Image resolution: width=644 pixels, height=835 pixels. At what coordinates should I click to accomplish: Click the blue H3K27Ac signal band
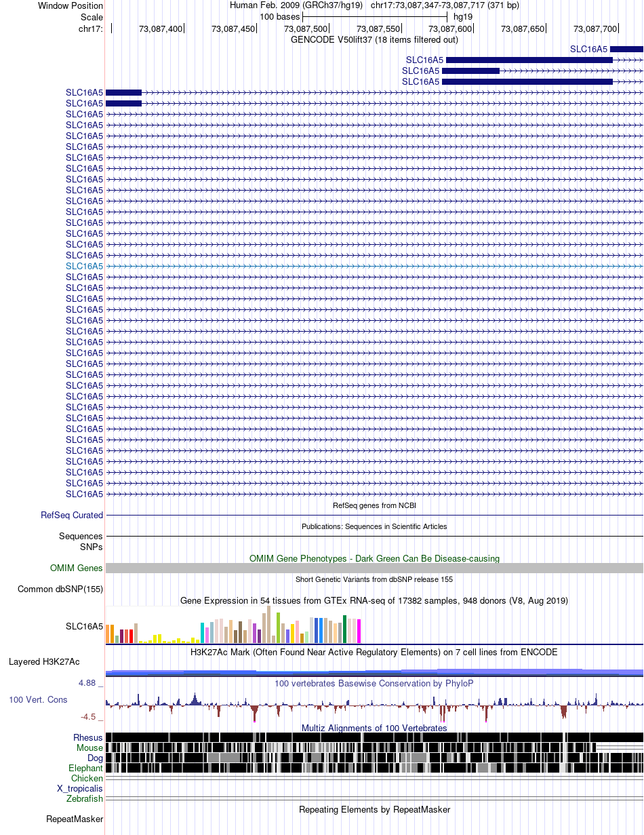374,672
